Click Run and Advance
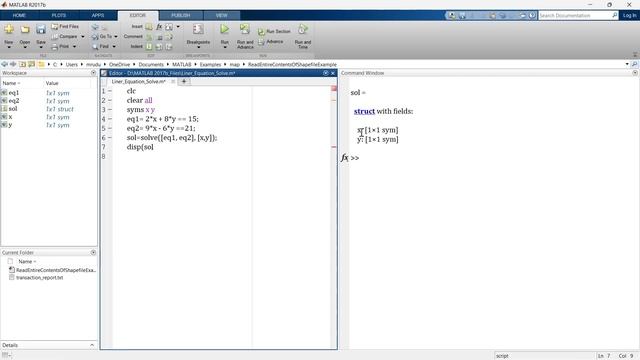The width and height of the screenshot is (640, 360). coord(245,36)
